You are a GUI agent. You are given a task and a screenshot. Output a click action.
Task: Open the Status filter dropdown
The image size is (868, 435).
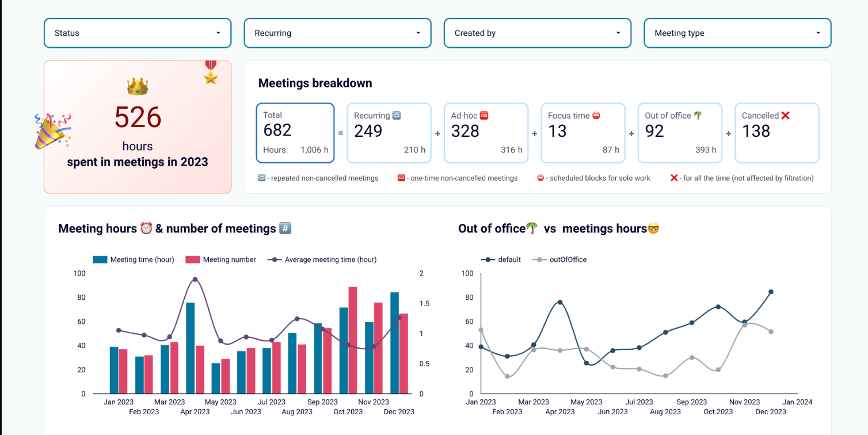point(137,33)
